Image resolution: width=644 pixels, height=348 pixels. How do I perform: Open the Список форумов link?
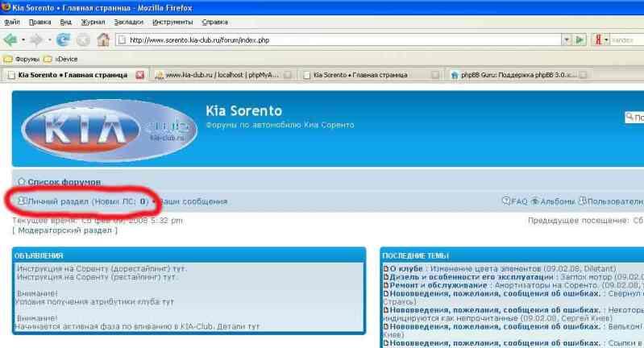pyautogui.click(x=64, y=182)
